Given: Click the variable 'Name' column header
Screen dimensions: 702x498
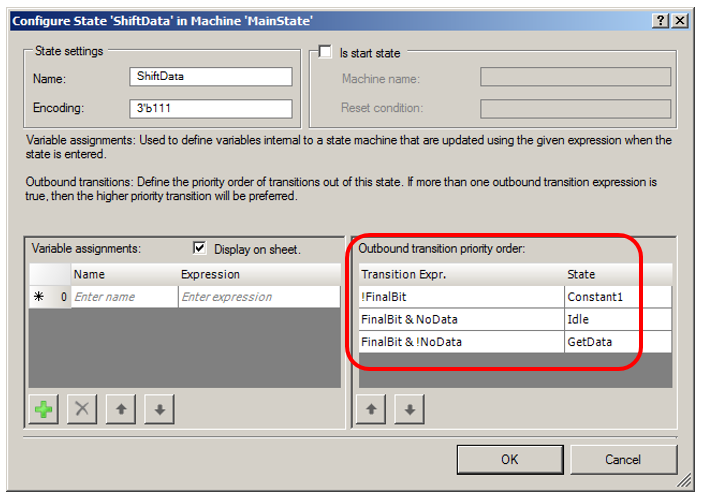Looking at the screenshot, I should pos(124,274).
